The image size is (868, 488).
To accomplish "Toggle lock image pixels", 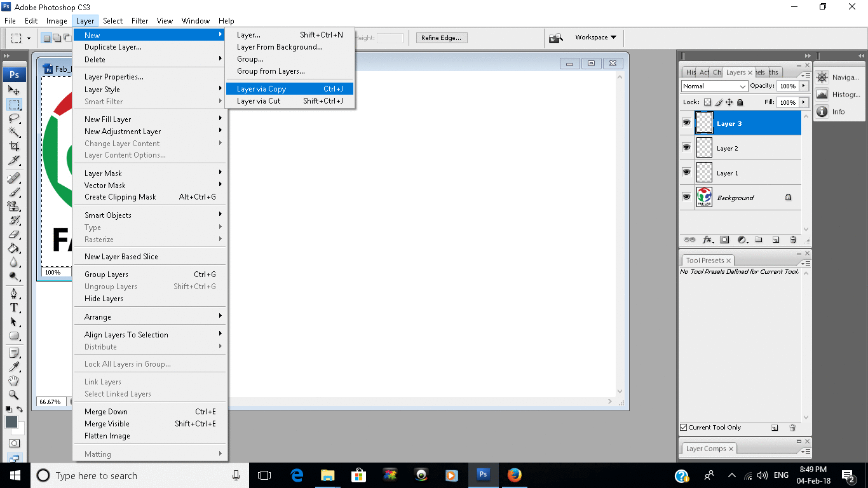I will click(x=719, y=102).
